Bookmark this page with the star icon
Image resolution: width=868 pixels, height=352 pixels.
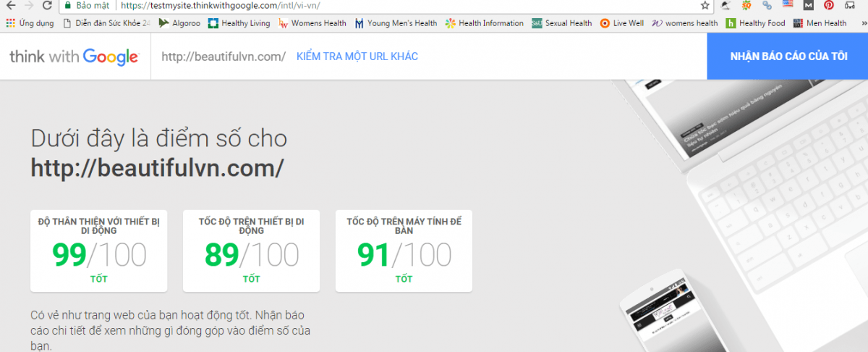pyautogui.click(x=705, y=5)
